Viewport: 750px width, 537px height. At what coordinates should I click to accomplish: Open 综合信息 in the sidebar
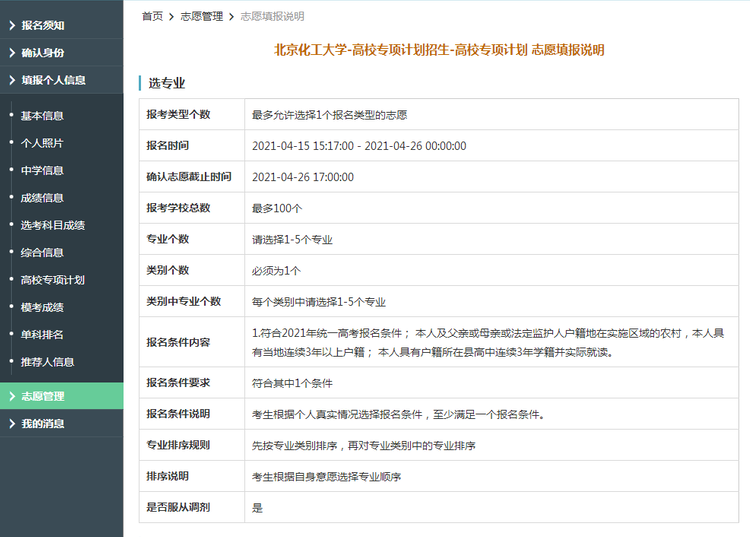pyautogui.click(x=42, y=252)
